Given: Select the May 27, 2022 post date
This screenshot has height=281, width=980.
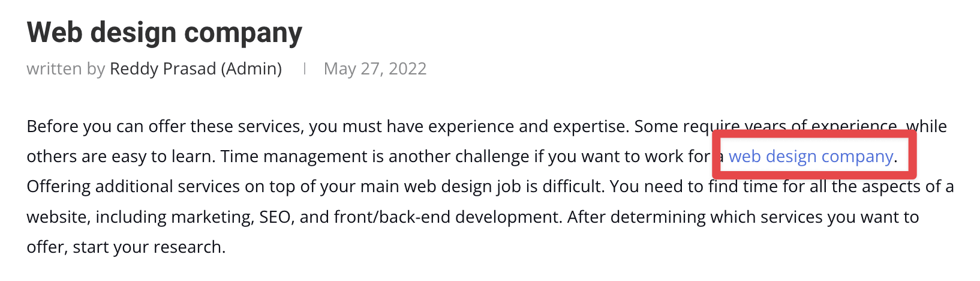Looking at the screenshot, I should pyautogui.click(x=375, y=69).
